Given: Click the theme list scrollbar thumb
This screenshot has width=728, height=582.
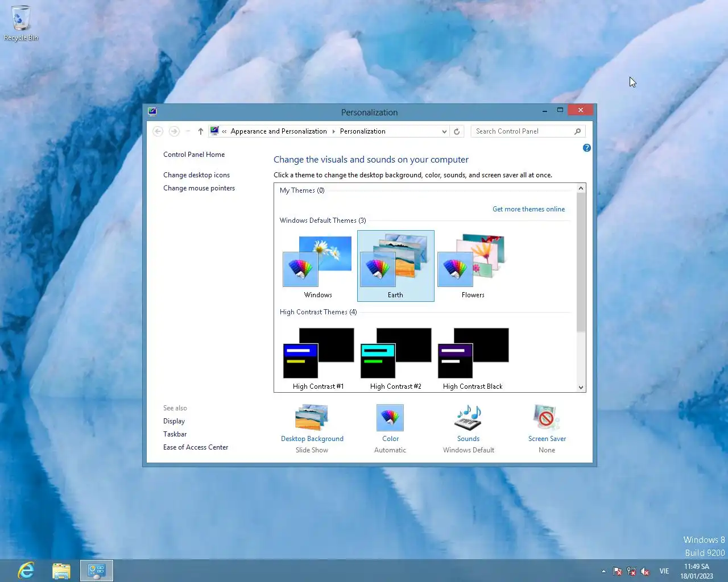Looking at the screenshot, I should [581, 263].
